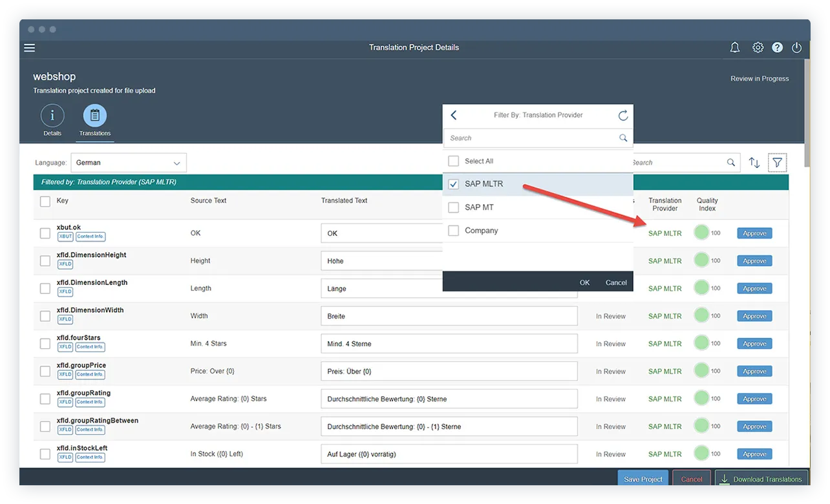Click the search magnifier in the filter panel
The width and height of the screenshot is (830, 504).
pyautogui.click(x=622, y=138)
